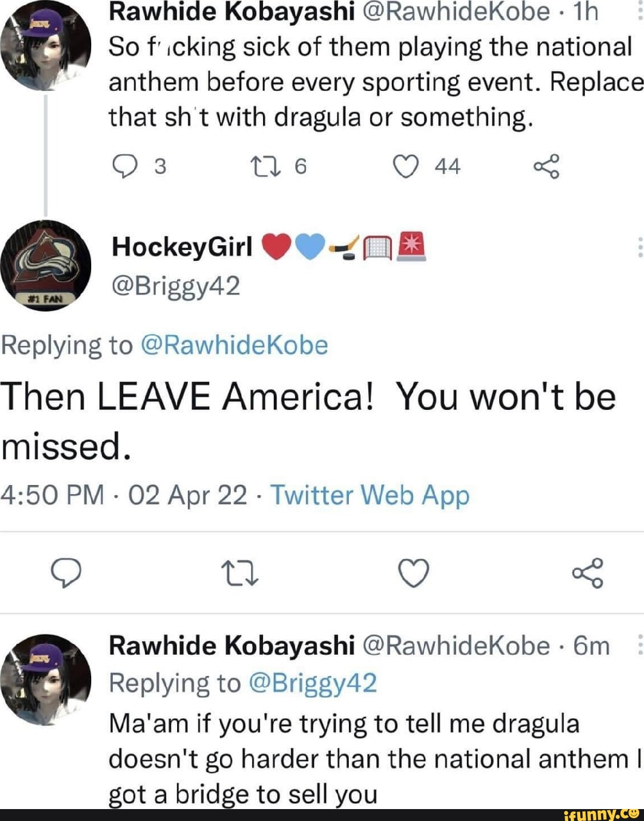
Task: Share HockeyGirl's tweet
Action: [587, 573]
